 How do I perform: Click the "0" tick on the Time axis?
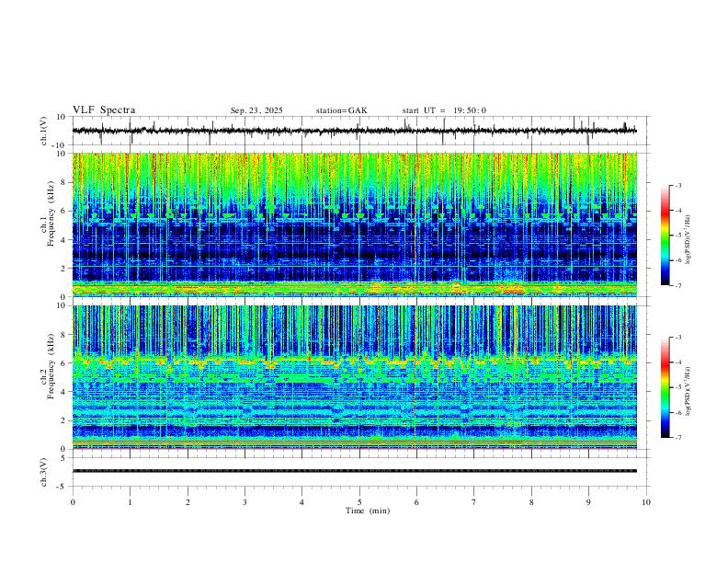tap(73, 502)
